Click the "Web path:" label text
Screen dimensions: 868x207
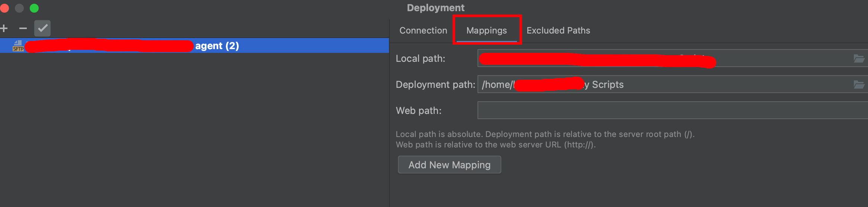418,111
